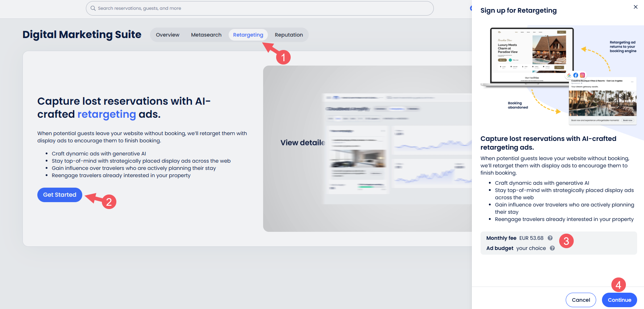Click the Google icon in the illustration
Image resolution: width=644 pixels, height=309 pixels.
coord(569,75)
